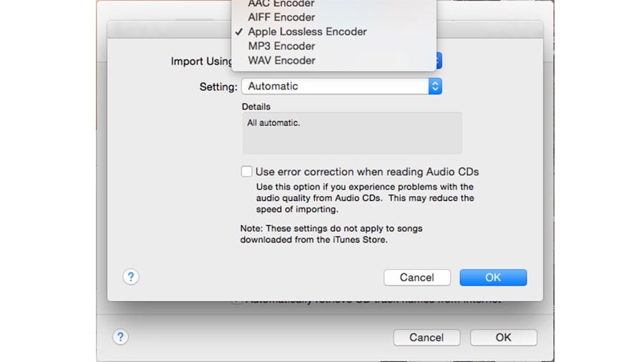The width and height of the screenshot is (644, 362).
Task: Click the Setting dropdown blue arrows
Action: click(x=435, y=86)
